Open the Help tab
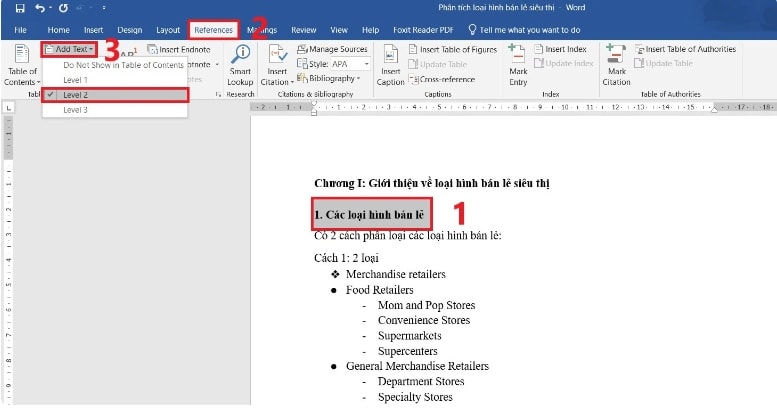The image size is (777, 408). tap(370, 30)
